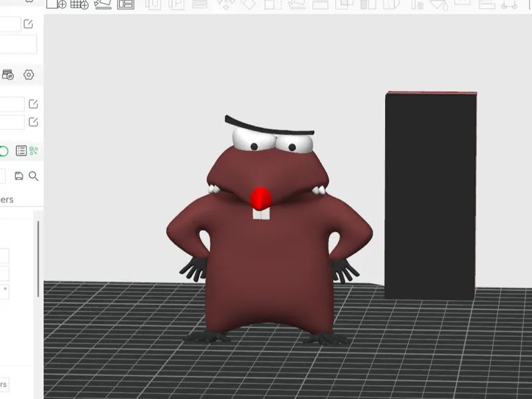Switch to the tab ending in 'ers'

point(7,199)
